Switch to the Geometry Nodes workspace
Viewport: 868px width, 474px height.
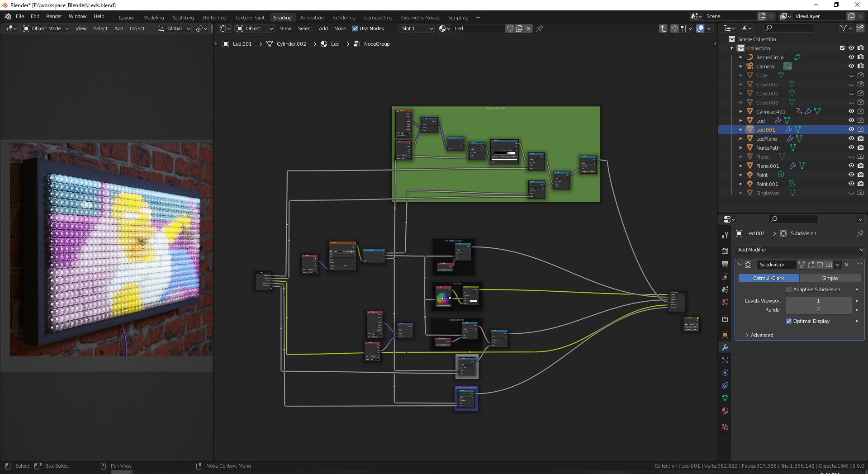pos(420,17)
